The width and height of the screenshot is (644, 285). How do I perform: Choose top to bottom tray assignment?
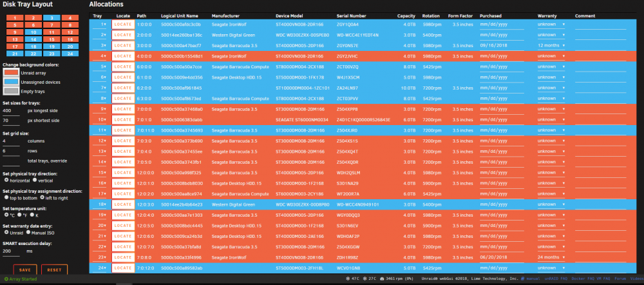6,198
